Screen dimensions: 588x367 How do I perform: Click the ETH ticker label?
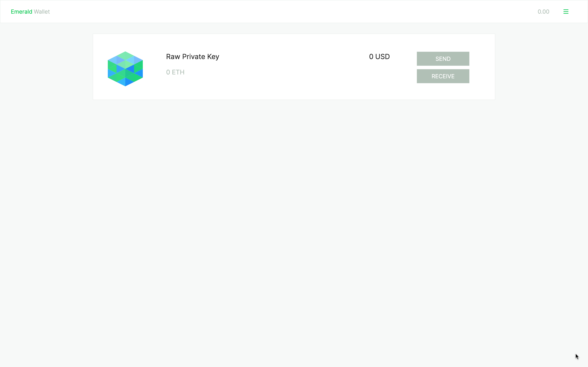(178, 72)
